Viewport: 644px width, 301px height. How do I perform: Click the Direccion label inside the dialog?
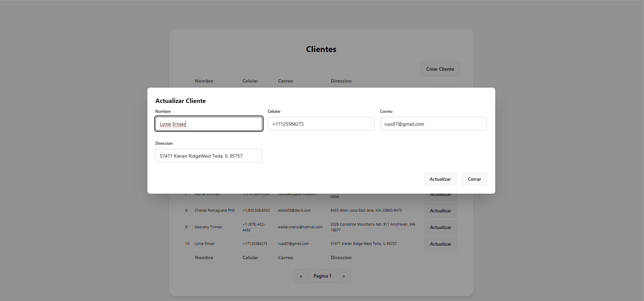coord(164,143)
